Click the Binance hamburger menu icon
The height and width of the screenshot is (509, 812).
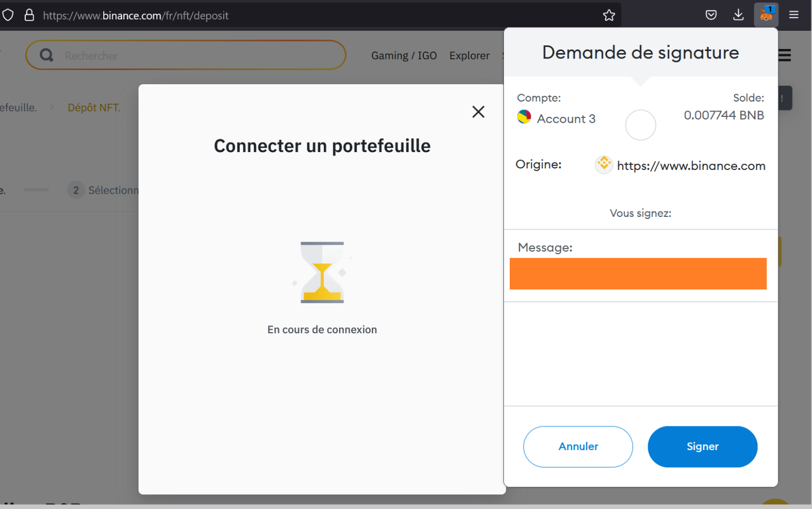(x=784, y=55)
